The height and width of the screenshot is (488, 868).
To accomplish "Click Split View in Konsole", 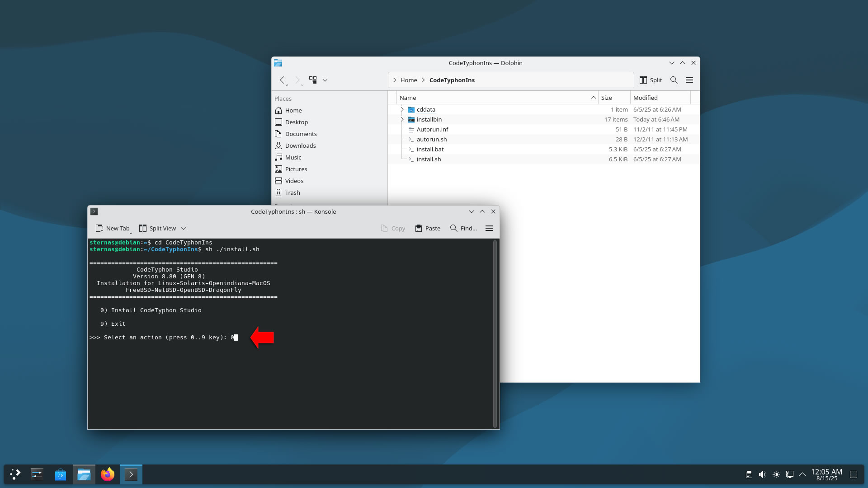I will 158,228.
